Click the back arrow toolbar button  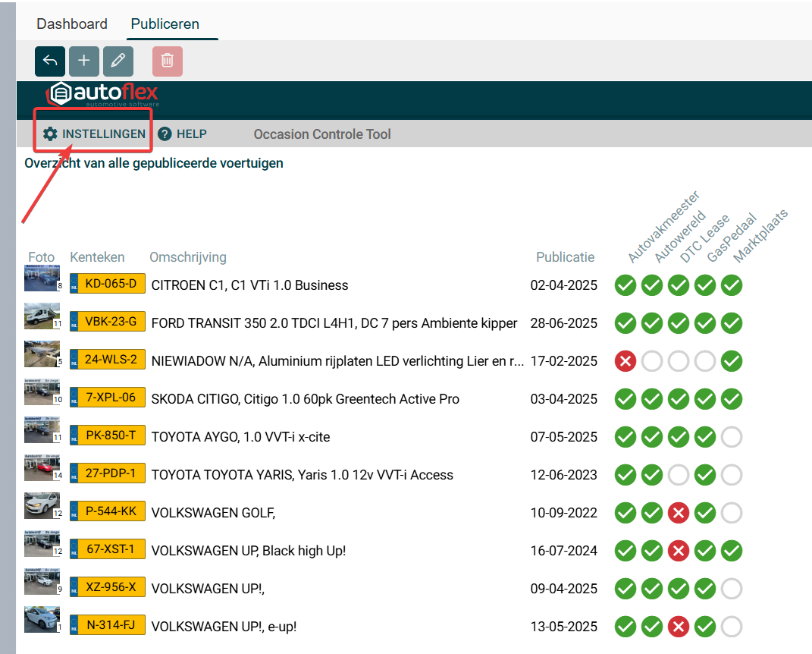[50, 61]
